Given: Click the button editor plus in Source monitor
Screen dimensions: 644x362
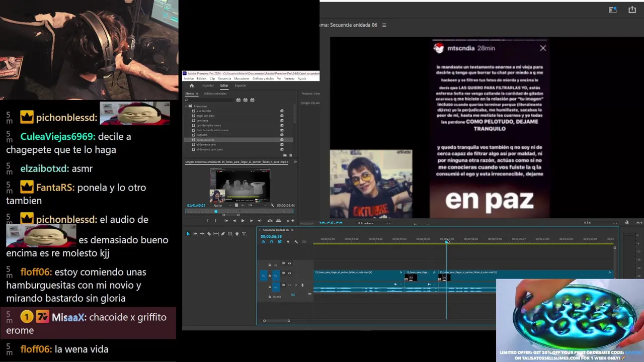Looking at the screenshot, I should 293,221.
